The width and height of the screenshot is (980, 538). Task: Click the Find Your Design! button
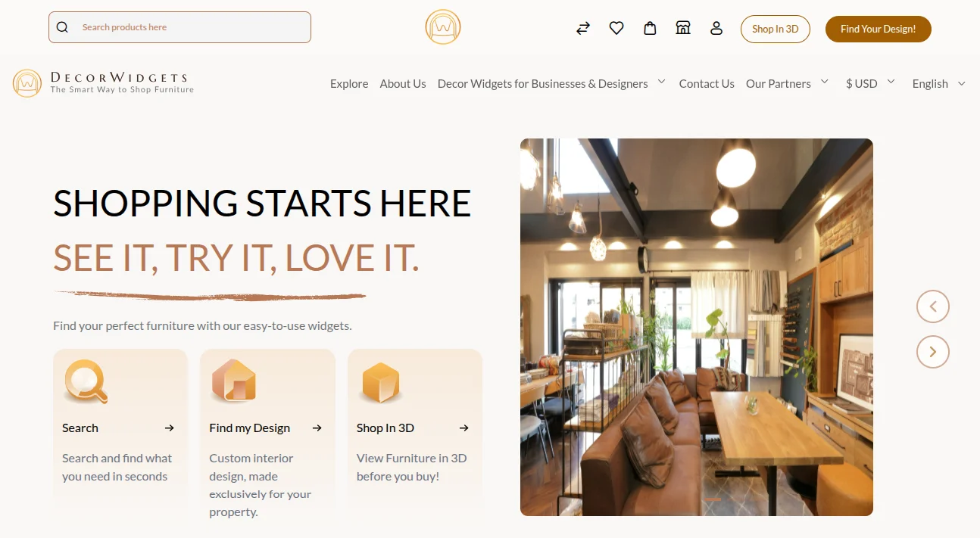(x=879, y=29)
